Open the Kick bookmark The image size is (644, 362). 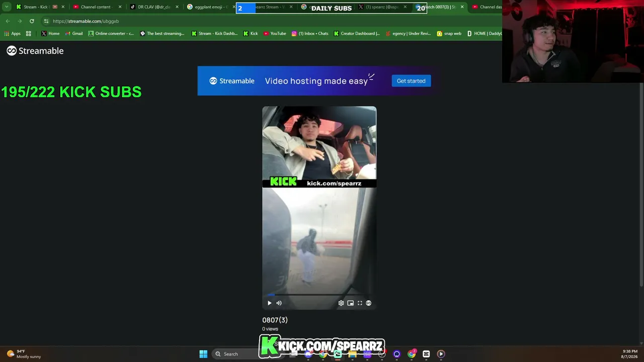tap(251, 34)
